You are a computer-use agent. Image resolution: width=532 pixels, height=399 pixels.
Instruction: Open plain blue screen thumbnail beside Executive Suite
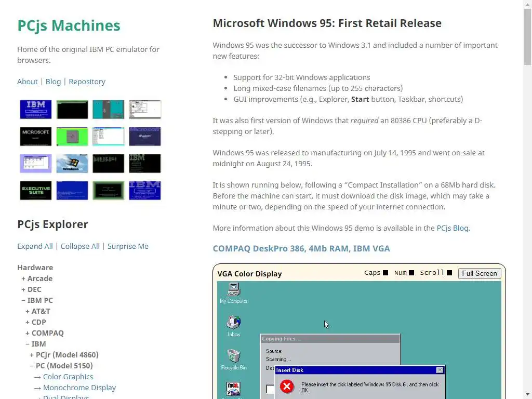click(72, 190)
